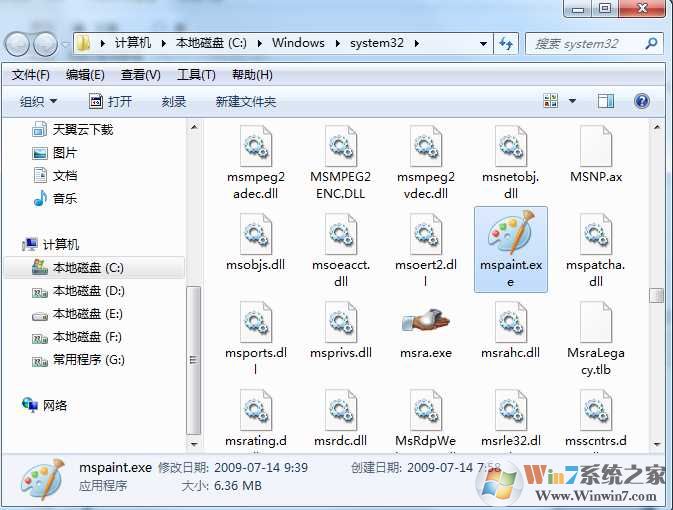Select MSMPEG2ENC.DLL file icon
Screen dimensions: 673x510
pyautogui.click(x=341, y=146)
